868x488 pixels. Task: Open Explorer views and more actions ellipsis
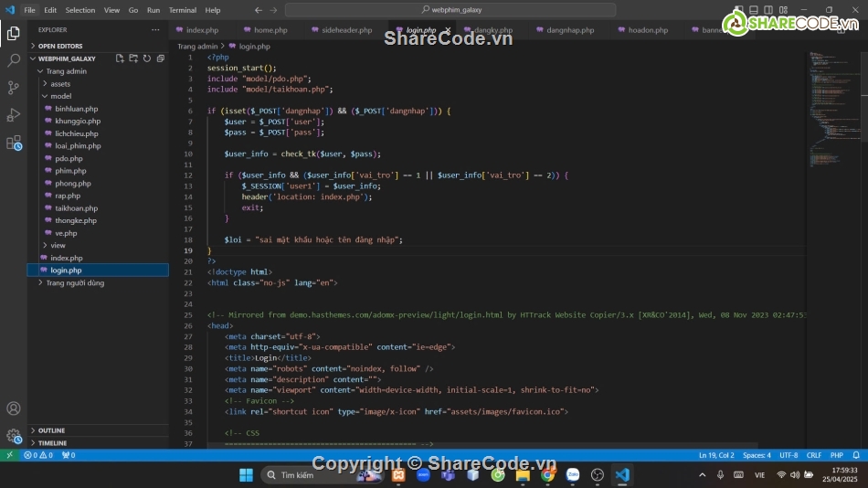pyautogui.click(x=155, y=30)
